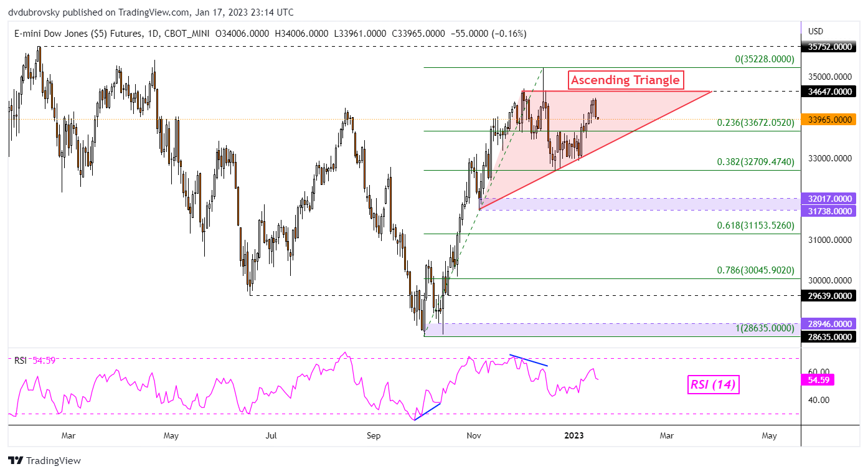868x474 pixels.
Task: Click the published-on TradingView.com header text
Action: [x=151, y=12]
